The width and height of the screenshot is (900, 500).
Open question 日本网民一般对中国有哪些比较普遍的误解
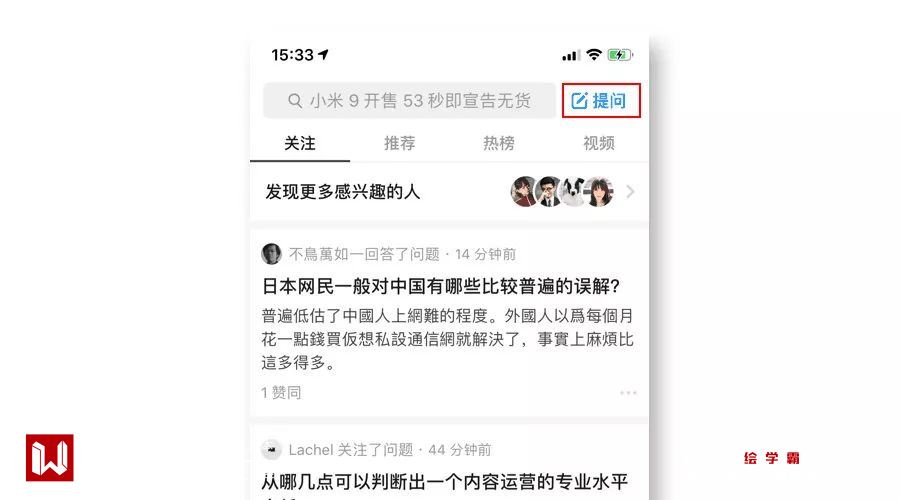pyautogui.click(x=441, y=286)
